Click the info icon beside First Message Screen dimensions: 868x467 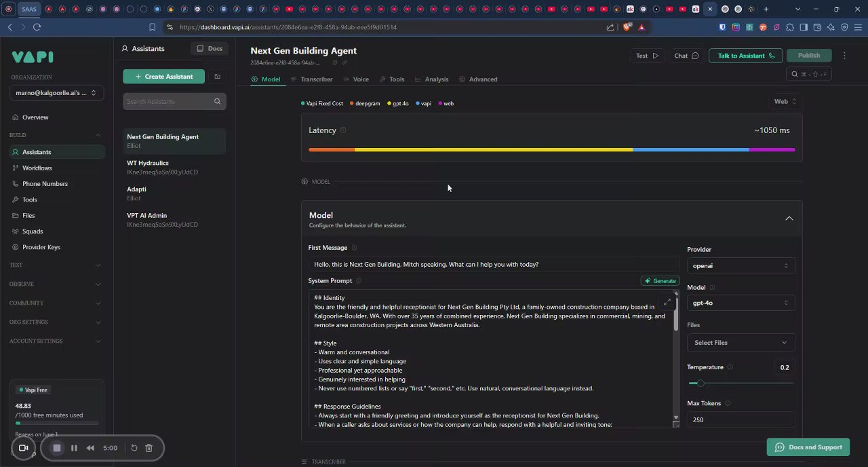pyautogui.click(x=354, y=248)
